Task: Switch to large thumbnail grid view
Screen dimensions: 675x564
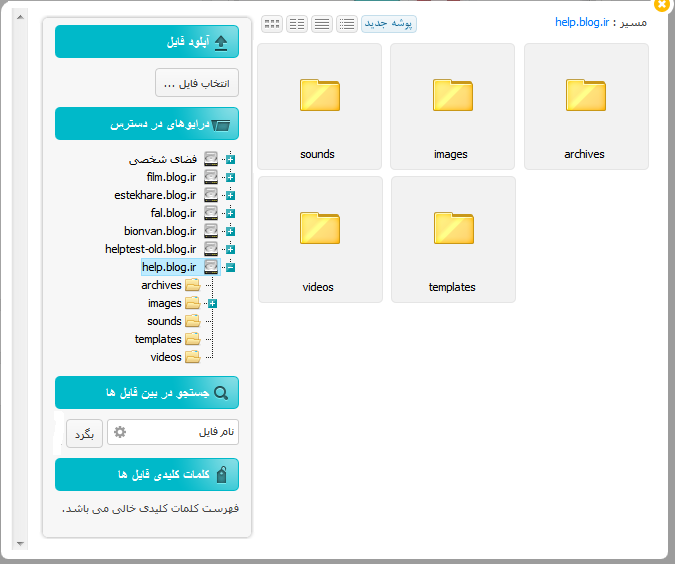Action: click(x=271, y=23)
